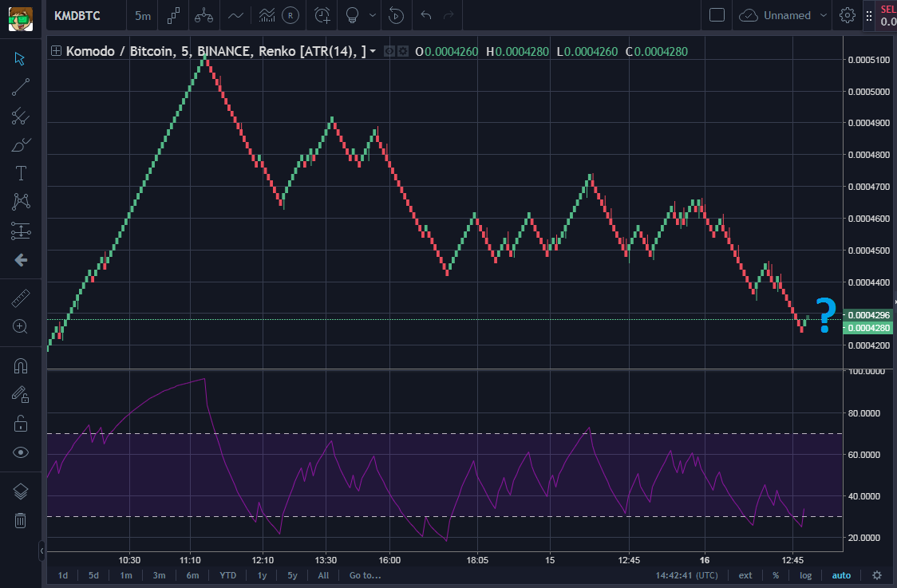
Task: Select the 1d date range
Action: point(63,575)
